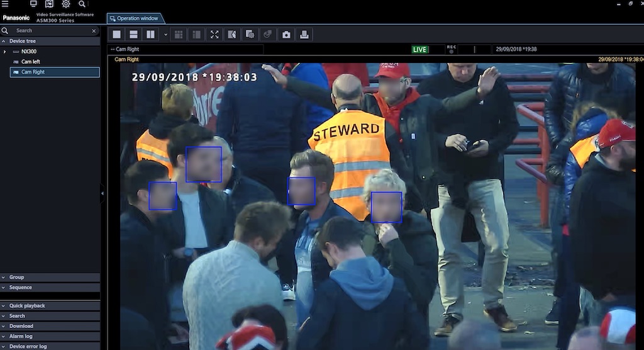Screen dimensions: 644x350
Task: Click the device Search input field
Action: [x=50, y=30]
